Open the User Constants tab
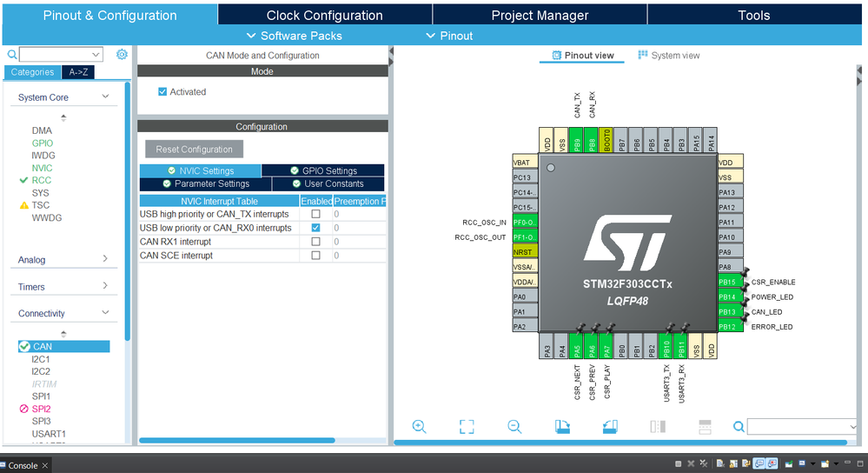 point(328,183)
